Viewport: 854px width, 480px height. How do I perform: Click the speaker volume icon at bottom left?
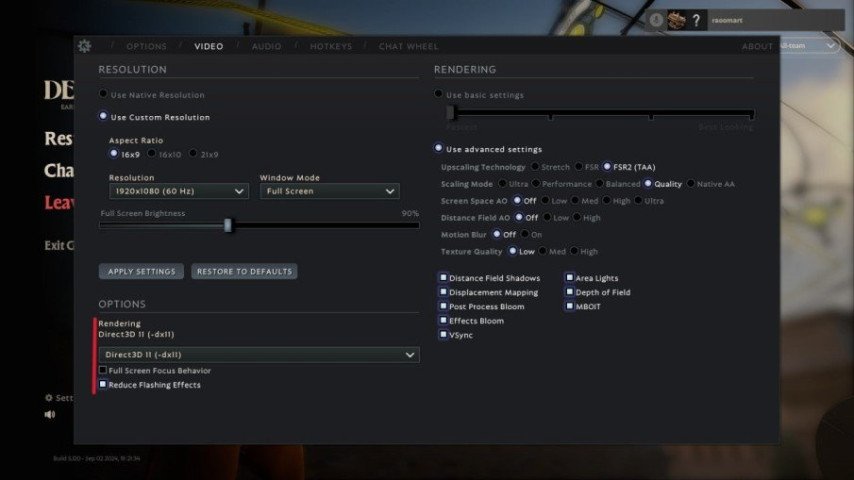click(50, 415)
